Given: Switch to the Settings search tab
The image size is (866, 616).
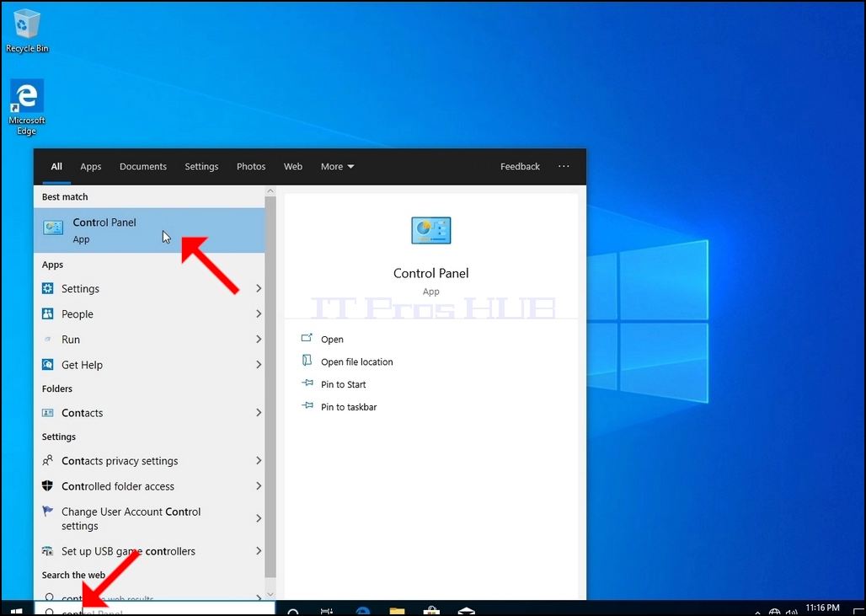Looking at the screenshot, I should point(201,166).
